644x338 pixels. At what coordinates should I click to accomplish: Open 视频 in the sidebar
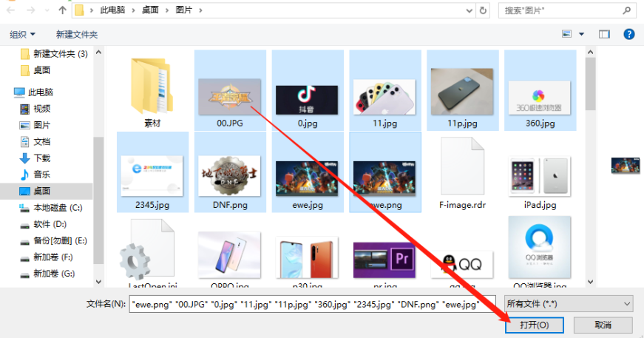tap(35, 109)
